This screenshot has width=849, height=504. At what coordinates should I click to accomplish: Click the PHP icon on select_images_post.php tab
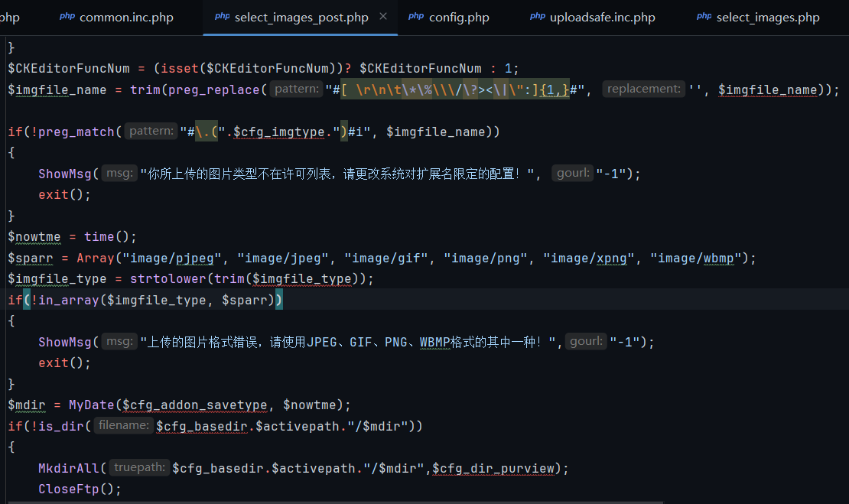pos(222,17)
